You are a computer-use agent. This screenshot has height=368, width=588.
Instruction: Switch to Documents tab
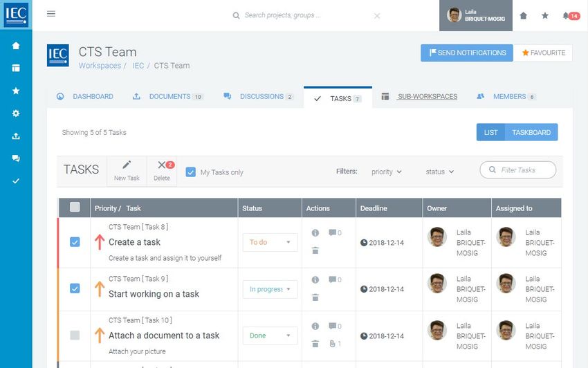tap(168, 97)
